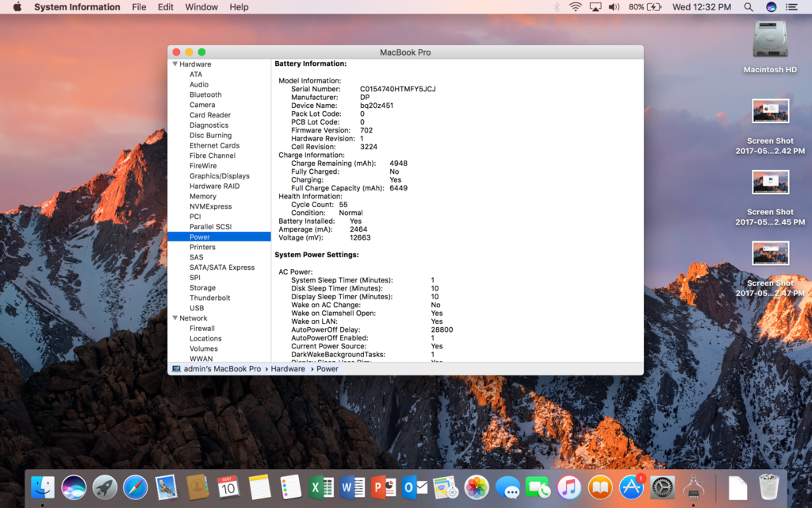Collapse the Hardware section triangle

(175, 63)
